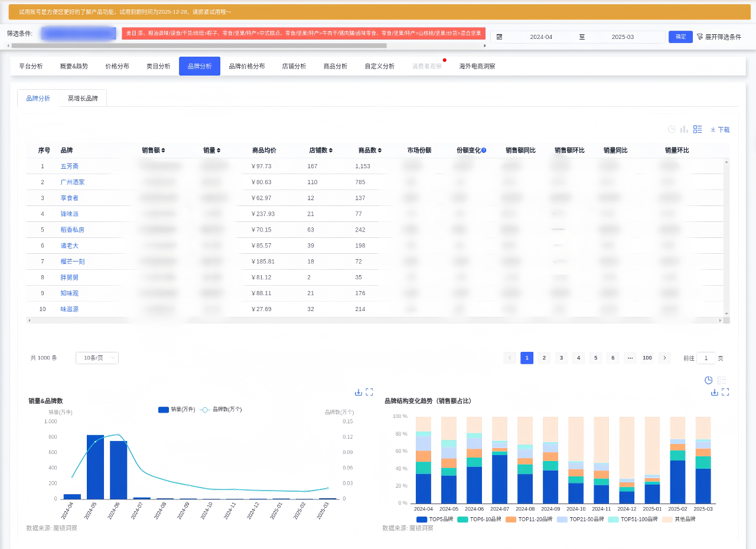Click table horizontal scrollbar left arrow

pos(29,320)
